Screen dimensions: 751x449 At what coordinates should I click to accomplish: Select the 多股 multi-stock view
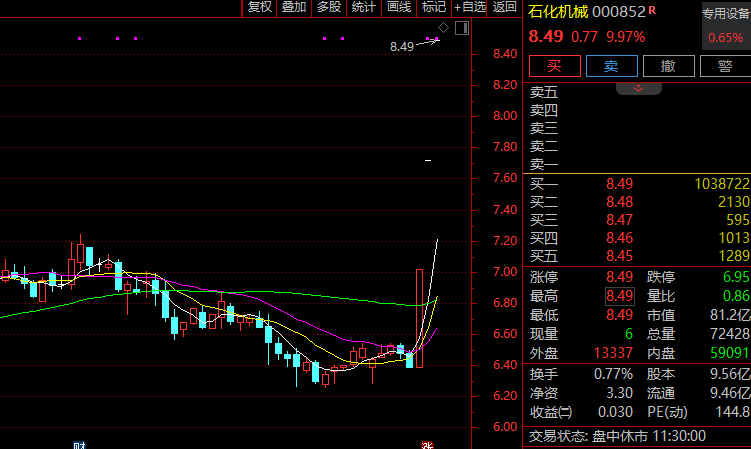[x=328, y=7]
